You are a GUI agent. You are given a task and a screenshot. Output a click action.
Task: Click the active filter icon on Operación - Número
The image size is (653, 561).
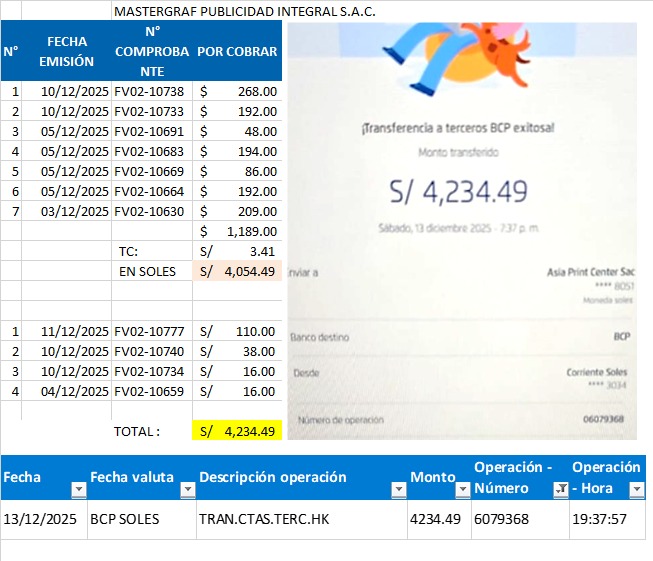pyautogui.click(x=560, y=490)
